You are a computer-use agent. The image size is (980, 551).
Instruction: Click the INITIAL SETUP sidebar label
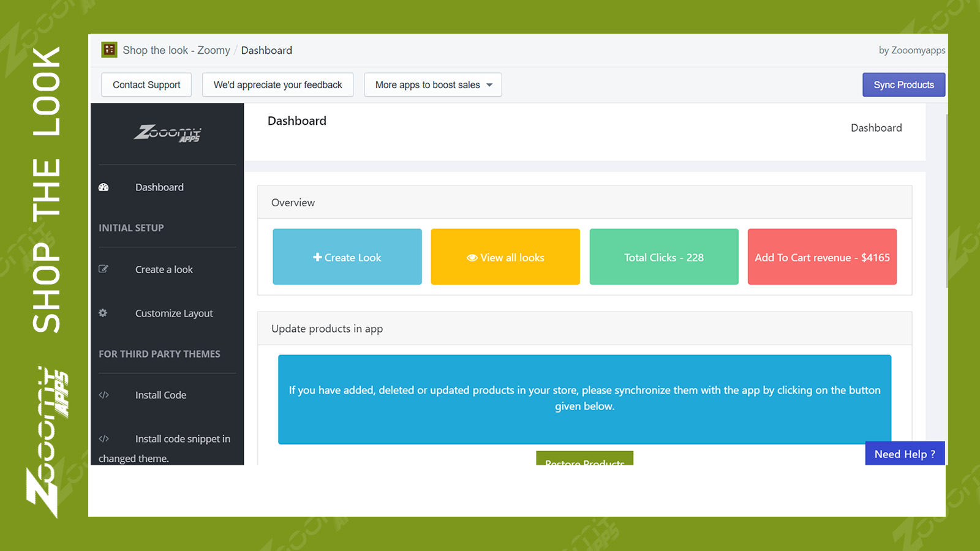131,228
